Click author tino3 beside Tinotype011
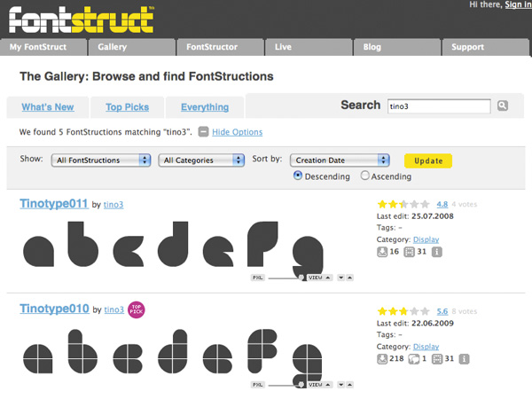Screen dimensions: 532x399 point(113,205)
